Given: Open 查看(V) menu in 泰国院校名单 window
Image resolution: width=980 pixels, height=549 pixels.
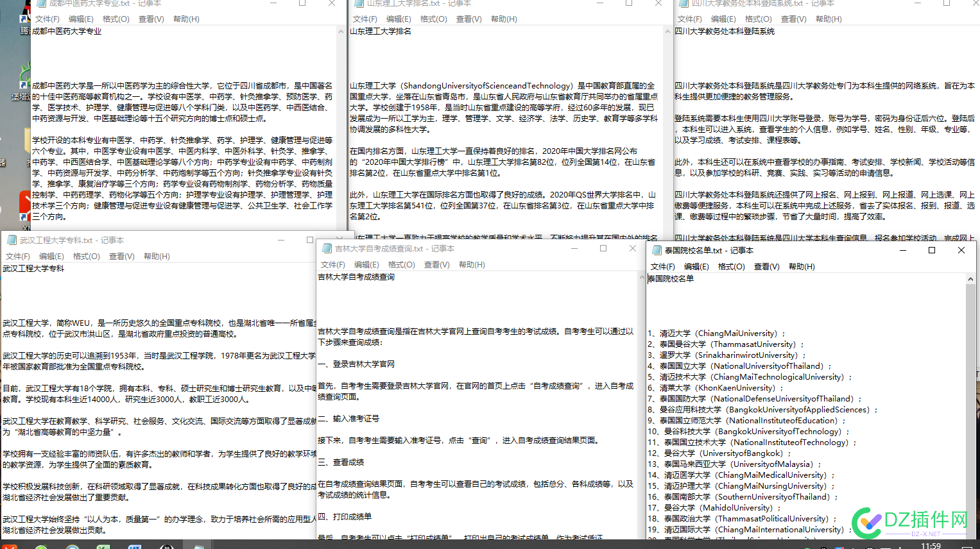Looking at the screenshot, I should [x=767, y=267].
